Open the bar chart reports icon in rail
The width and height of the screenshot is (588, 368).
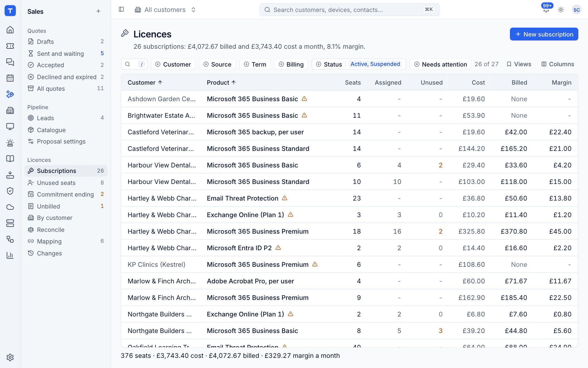(x=10, y=255)
